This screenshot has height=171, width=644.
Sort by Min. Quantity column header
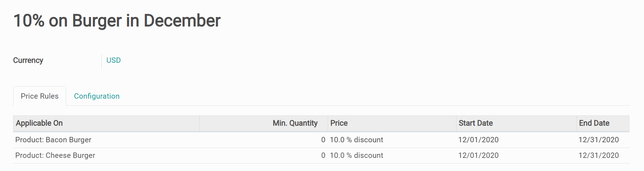click(295, 123)
